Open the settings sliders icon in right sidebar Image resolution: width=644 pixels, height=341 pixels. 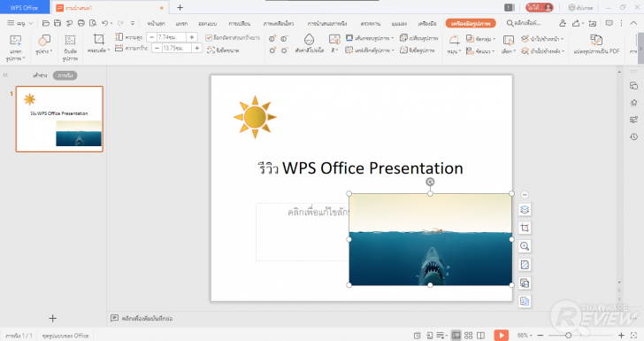(633, 120)
